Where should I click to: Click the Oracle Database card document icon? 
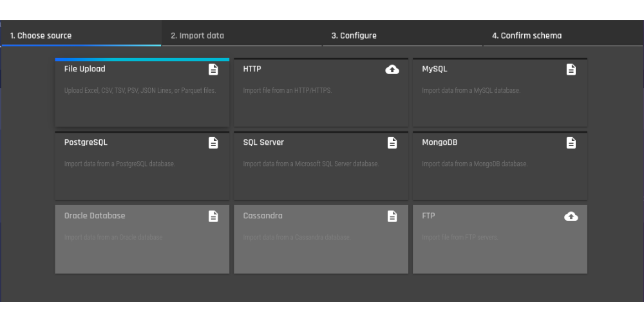pyautogui.click(x=213, y=216)
